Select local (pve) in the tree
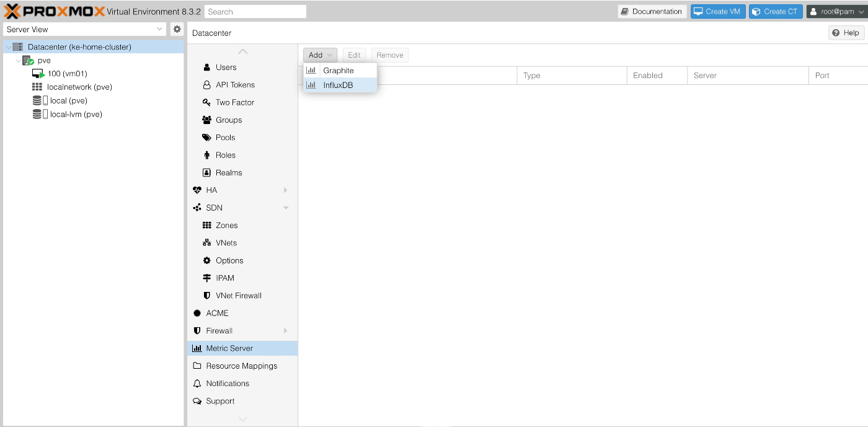868x427 pixels. pyautogui.click(x=69, y=101)
